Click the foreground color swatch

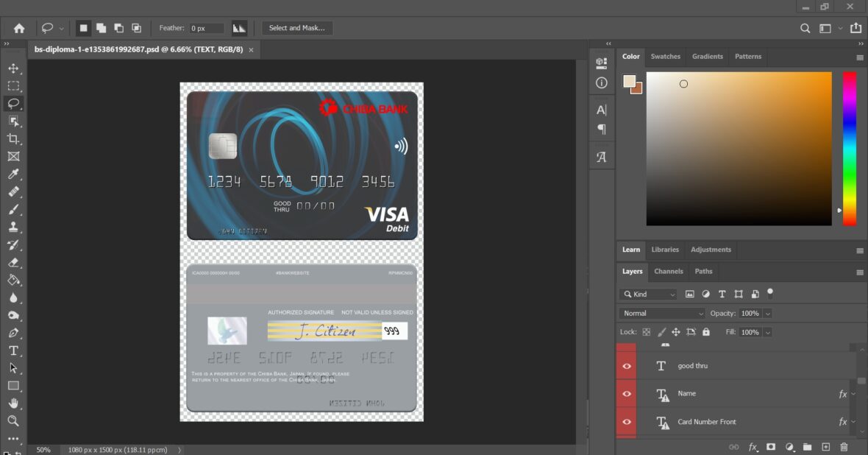629,82
